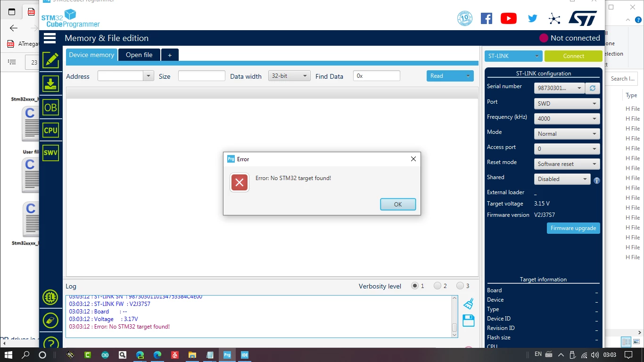Image resolution: width=644 pixels, height=362 pixels.
Task: Open the CPU panel icon
Action: 50,131
